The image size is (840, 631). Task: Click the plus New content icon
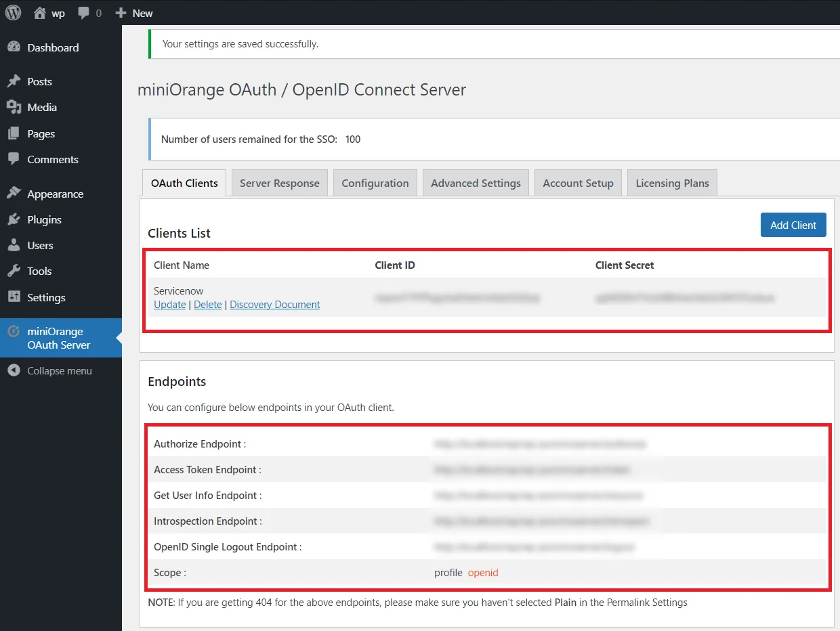pyautogui.click(x=121, y=13)
